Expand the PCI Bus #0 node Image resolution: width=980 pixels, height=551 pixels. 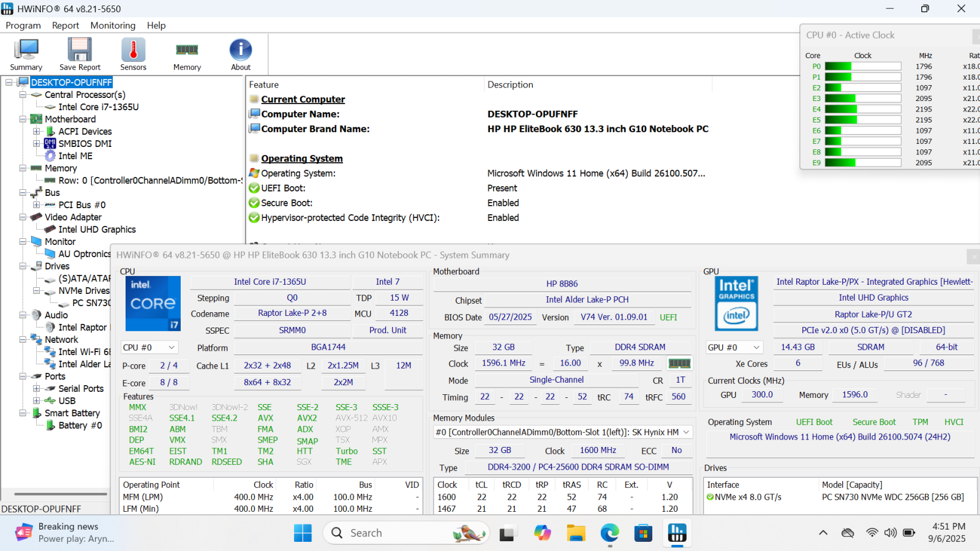click(x=37, y=205)
